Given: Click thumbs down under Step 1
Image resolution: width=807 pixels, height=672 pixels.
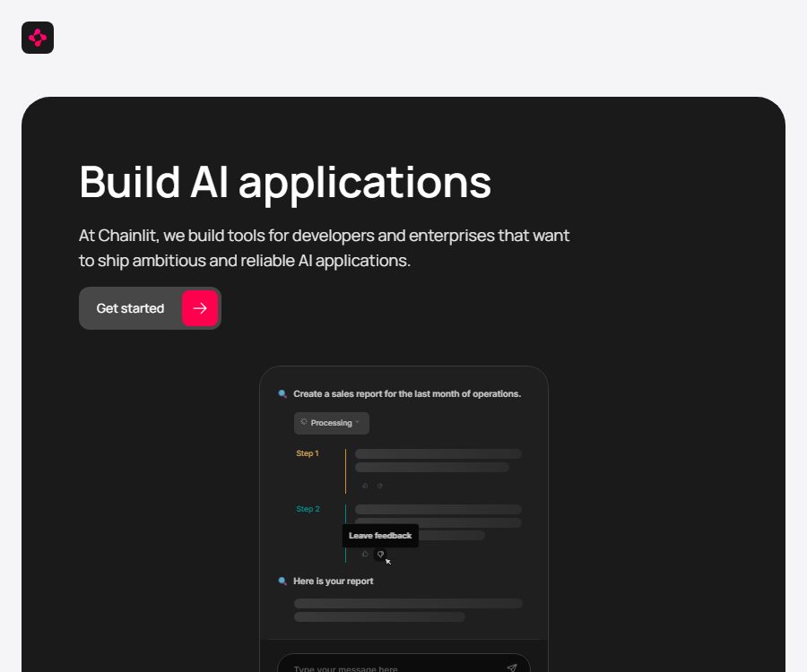Looking at the screenshot, I should point(379,486).
